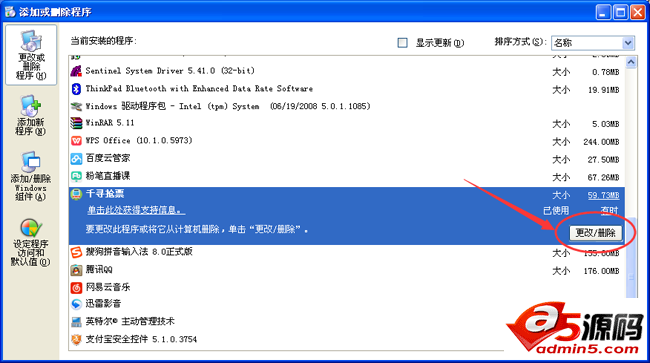The width and height of the screenshot is (650, 363).
Task: Click the 0.78MB size of Sentinel driver
Action: tap(606, 72)
